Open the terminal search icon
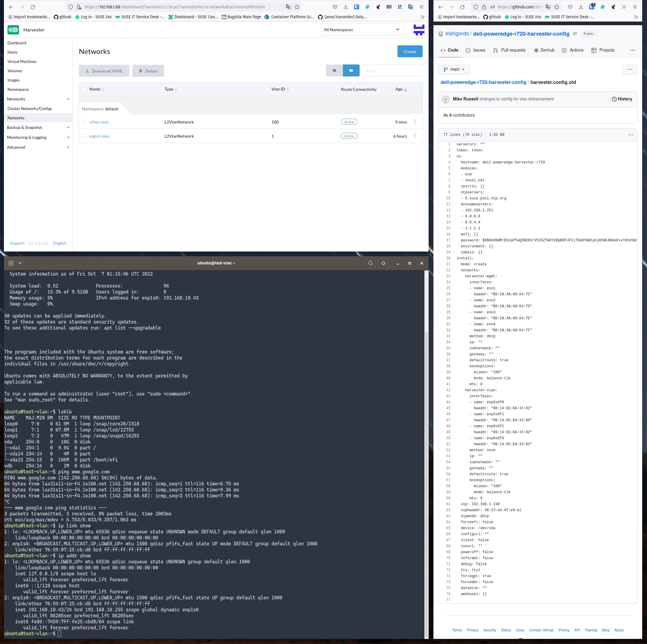 (370, 263)
